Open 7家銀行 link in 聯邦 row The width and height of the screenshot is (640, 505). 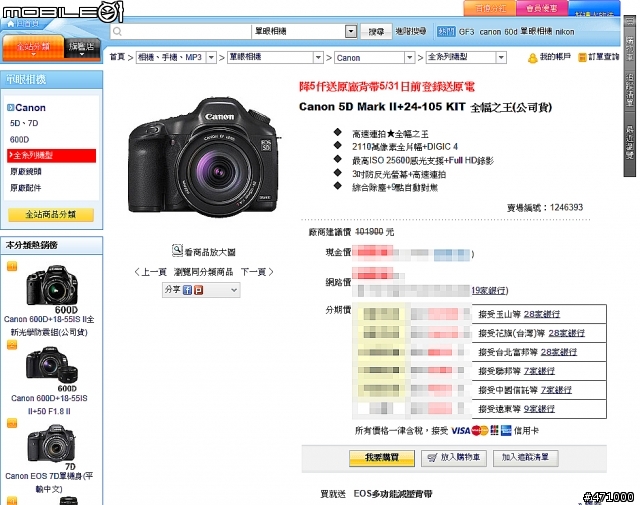click(x=539, y=371)
